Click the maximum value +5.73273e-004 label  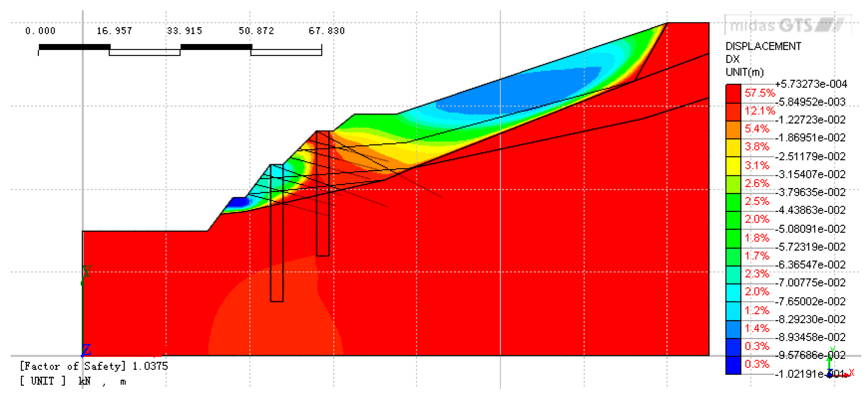[x=811, y=84]
